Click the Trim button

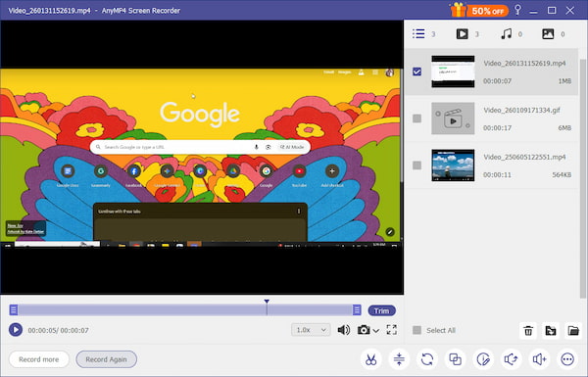[x=382, y=310]
